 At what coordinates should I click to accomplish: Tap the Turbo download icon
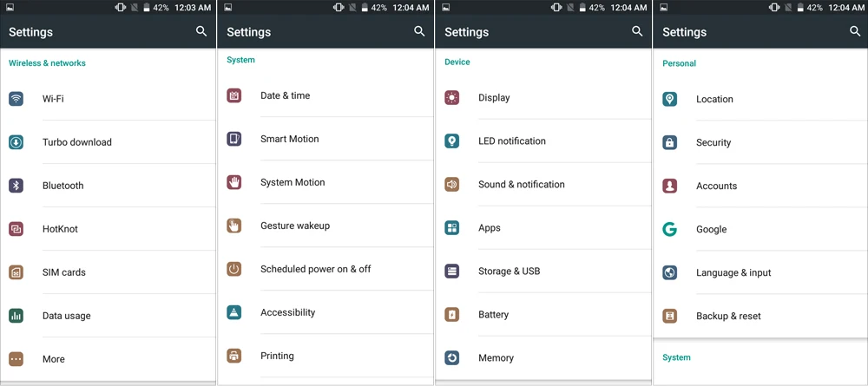(16, 142)
